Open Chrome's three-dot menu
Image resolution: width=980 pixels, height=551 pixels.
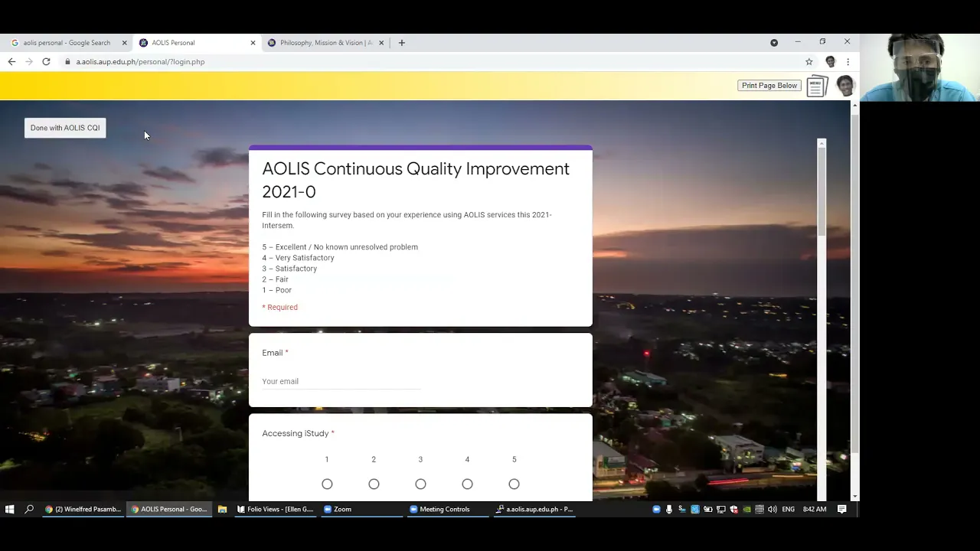[848, 62]
